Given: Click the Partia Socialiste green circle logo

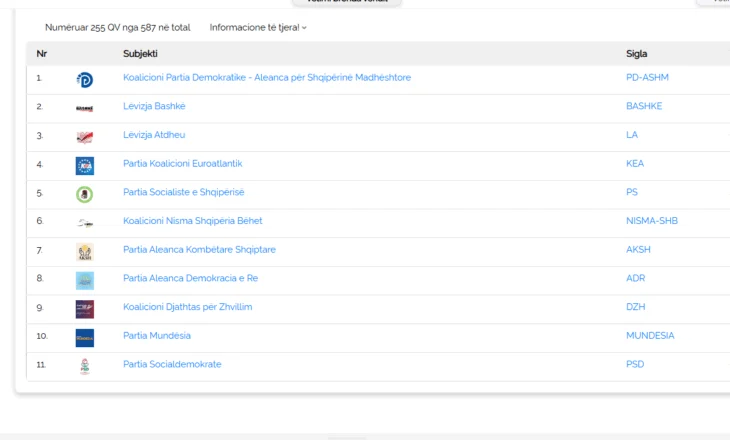Looking at the screenshot, I should pos(85,194).
